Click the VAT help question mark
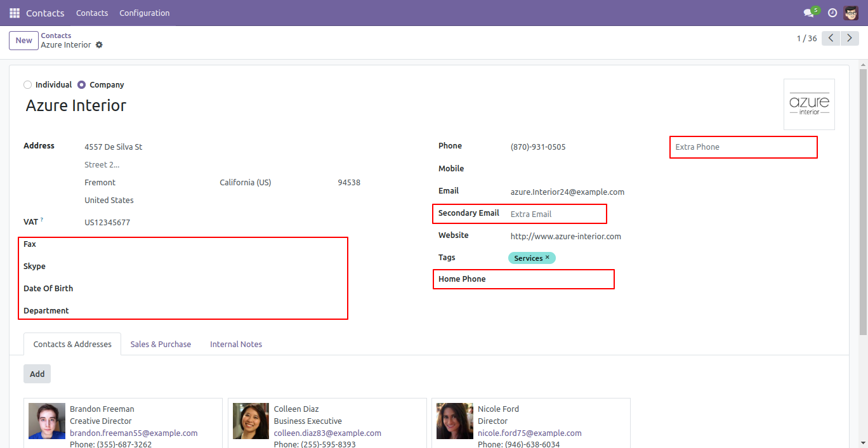This screenshot has width=868, height=448. pyautogui.click(x=42, y=220)
